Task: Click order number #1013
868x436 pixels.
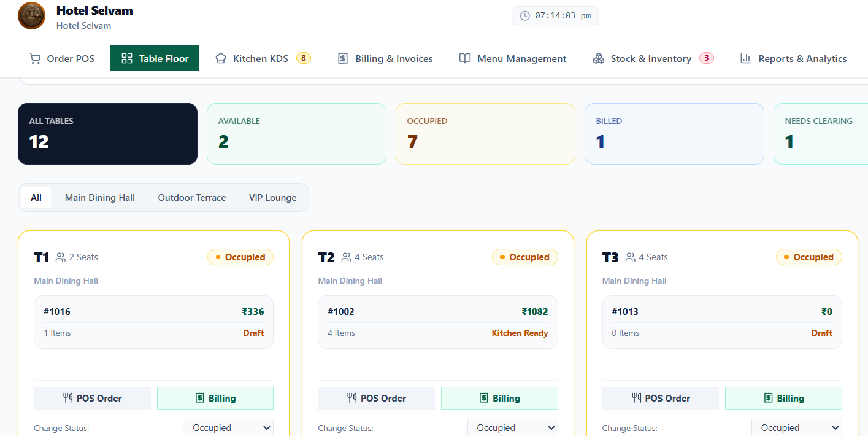Action: (x=625, y=312)
